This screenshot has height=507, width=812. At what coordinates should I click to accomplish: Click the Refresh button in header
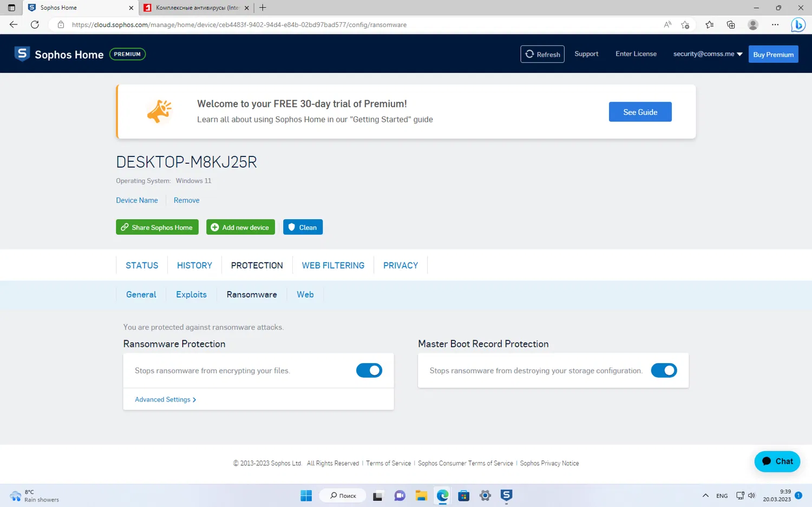[542, 54]
